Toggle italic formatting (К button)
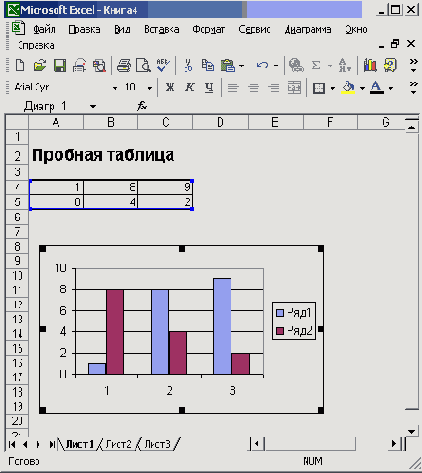Viewport: 422px width, 473px height. tap(190, 87)
